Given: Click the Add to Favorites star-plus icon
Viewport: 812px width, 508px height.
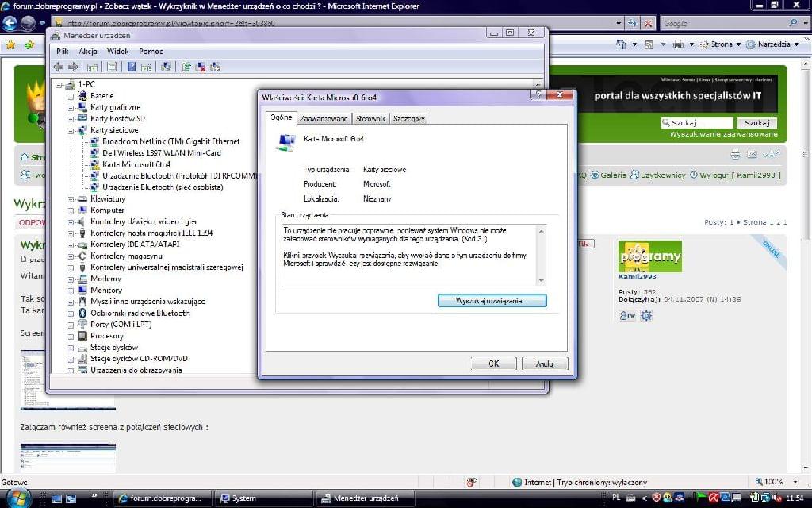Looking at the screenshot, I should click(29, 44).
